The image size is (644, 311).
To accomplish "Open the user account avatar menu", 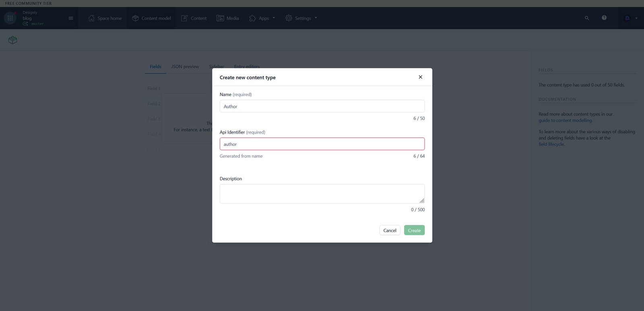I will (x=630, y=18).
